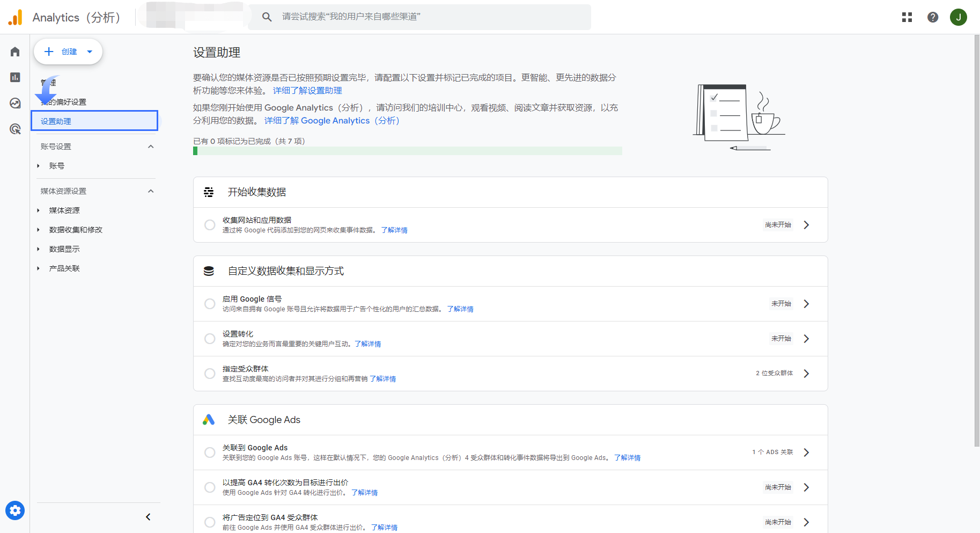This screenshot has height=533, width=980.
Task: Open 了解详情 link under 设置转化
Action: [367, 344]
